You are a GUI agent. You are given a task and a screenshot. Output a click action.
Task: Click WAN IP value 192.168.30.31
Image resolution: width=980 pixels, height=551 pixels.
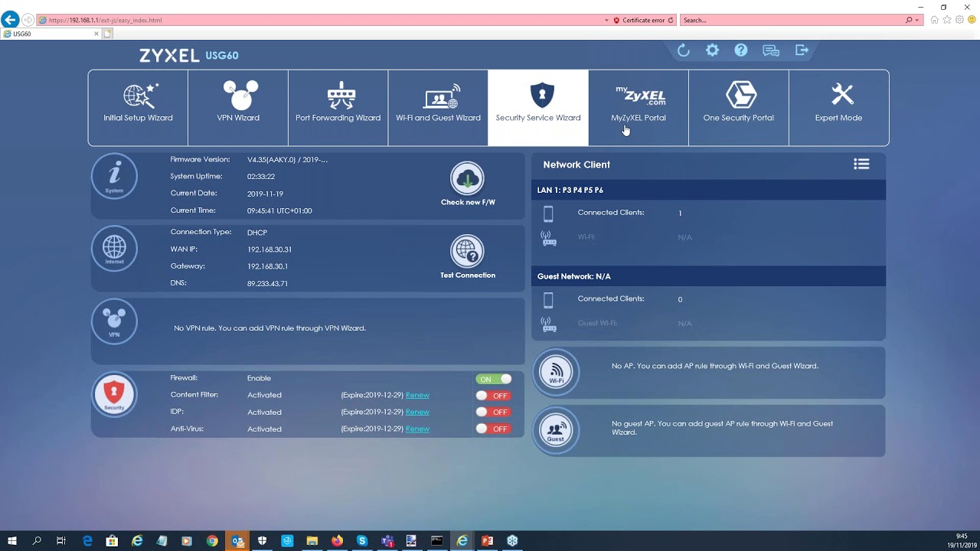[x=269, y=249]
